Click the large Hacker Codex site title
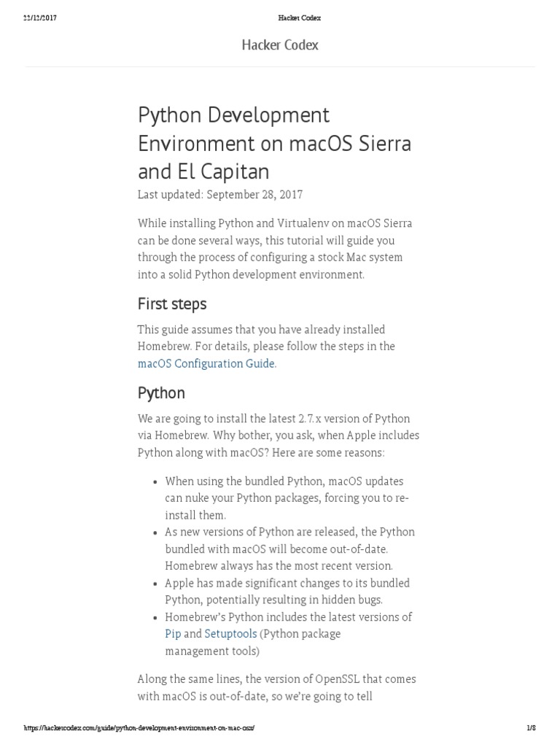Image resolution: width=560 pixels, height=747 pixels. (x=280, y=45)
